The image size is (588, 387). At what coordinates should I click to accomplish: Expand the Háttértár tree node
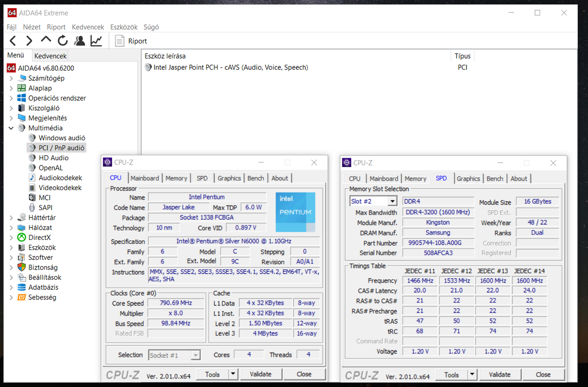pyautogui.click(x=11, y=218)
